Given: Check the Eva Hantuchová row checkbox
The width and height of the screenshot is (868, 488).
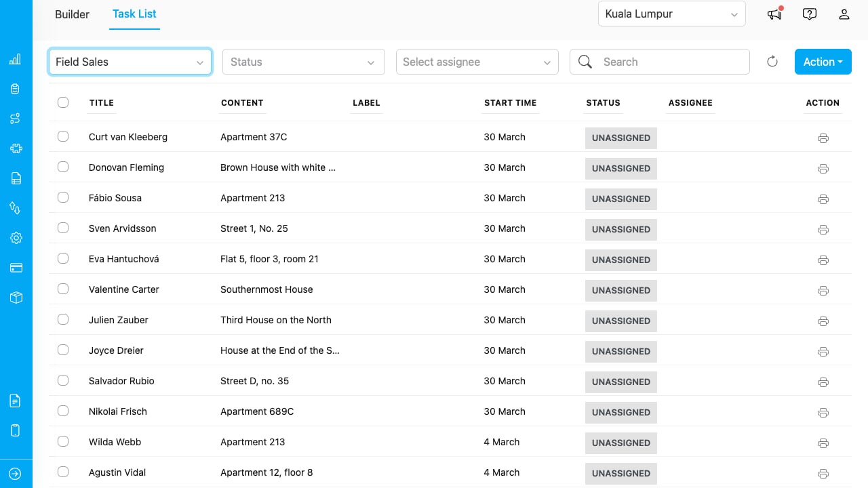Looking at the screenshot, I should pos(63,258).
